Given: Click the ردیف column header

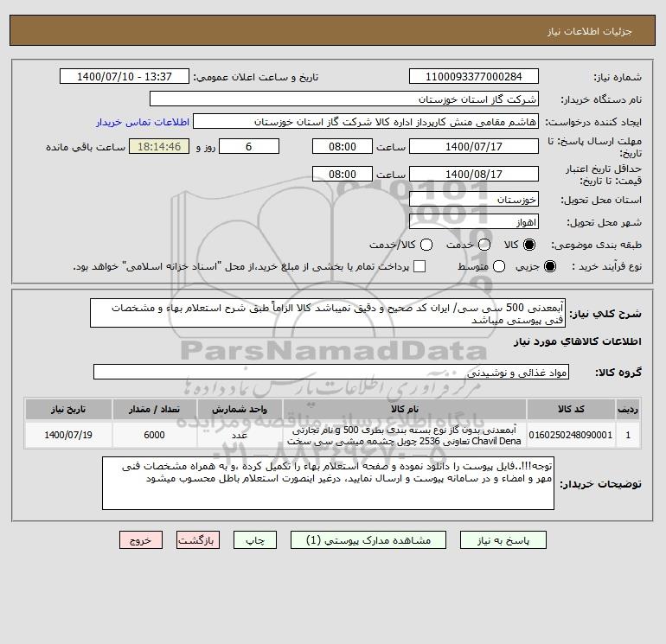Looking at the screenshot, I should point(628,409).
